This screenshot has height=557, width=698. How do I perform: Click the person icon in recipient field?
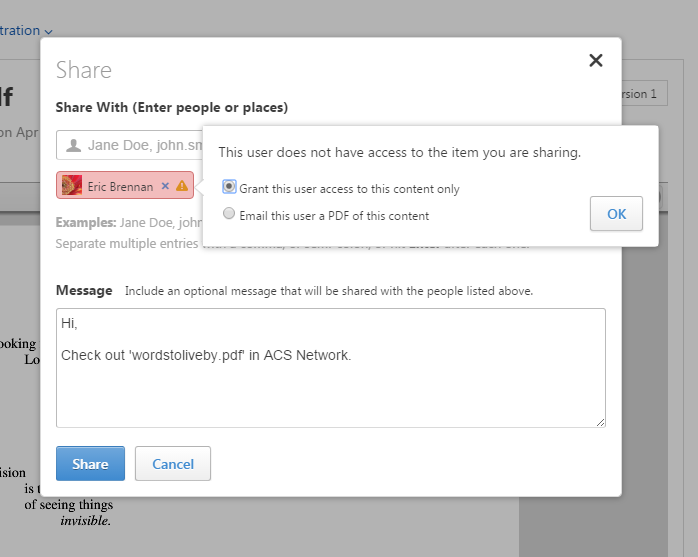[73, 146]
